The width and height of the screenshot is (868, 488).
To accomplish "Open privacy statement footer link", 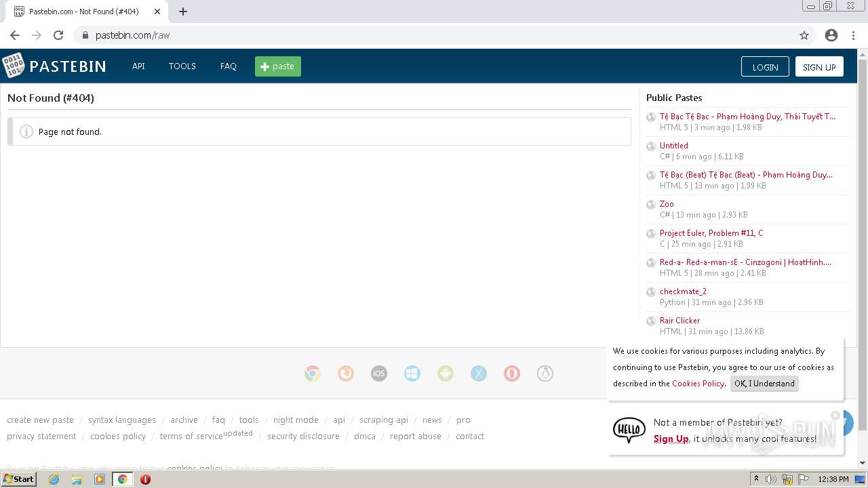I will 41,436.
